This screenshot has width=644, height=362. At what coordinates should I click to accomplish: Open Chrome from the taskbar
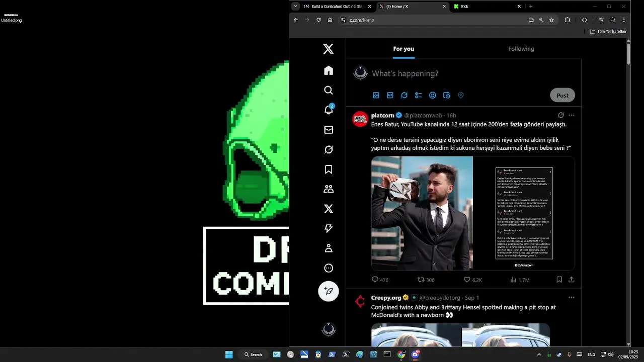tap(401, 354)
